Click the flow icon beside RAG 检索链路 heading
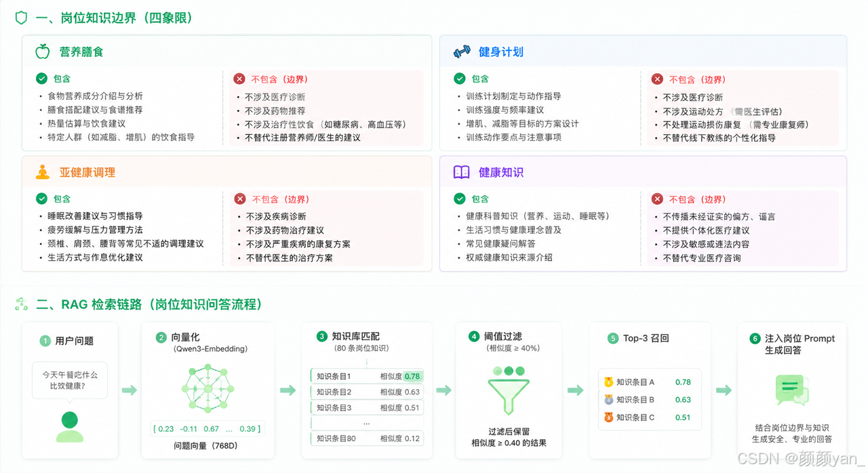The height and width of the screenshot is (473, 868). coord(22,304)
